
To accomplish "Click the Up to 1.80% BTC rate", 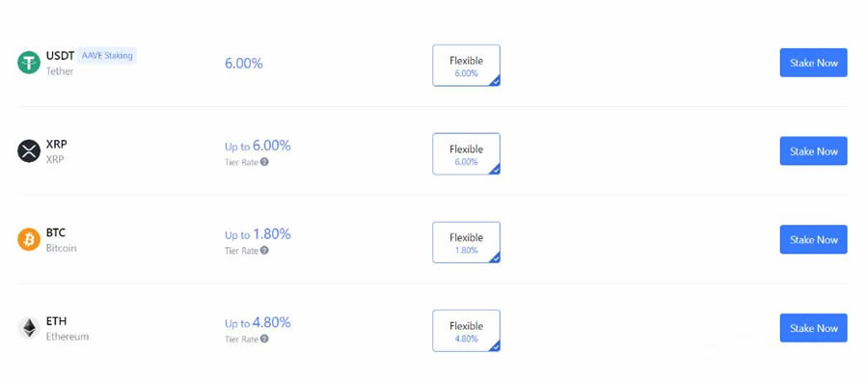I will coord(258,234).
